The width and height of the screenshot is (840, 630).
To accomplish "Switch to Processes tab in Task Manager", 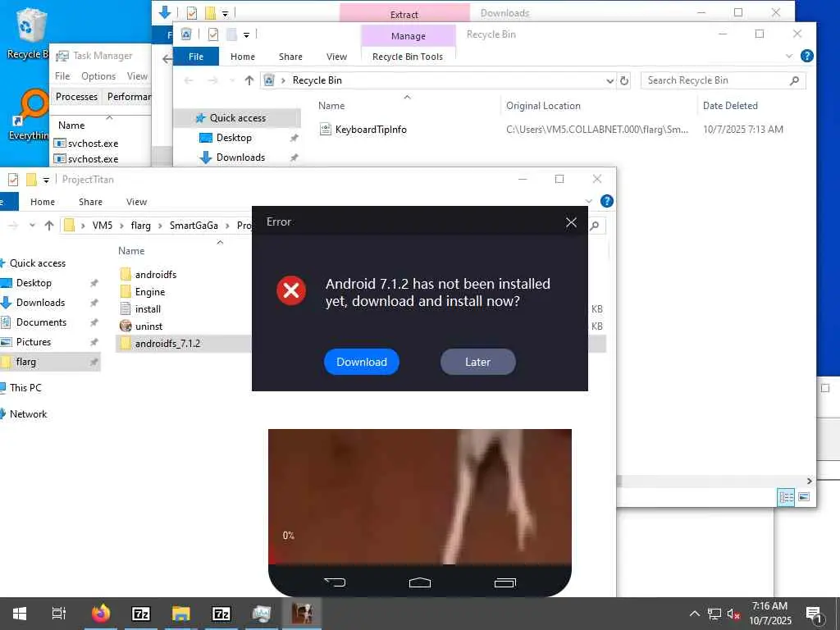I will [76, 97].
